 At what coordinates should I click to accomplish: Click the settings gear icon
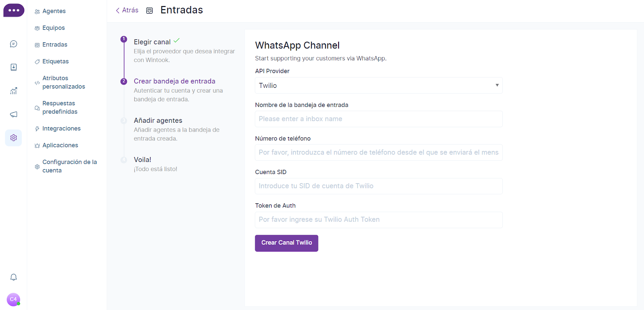click(x=14, y=138)
